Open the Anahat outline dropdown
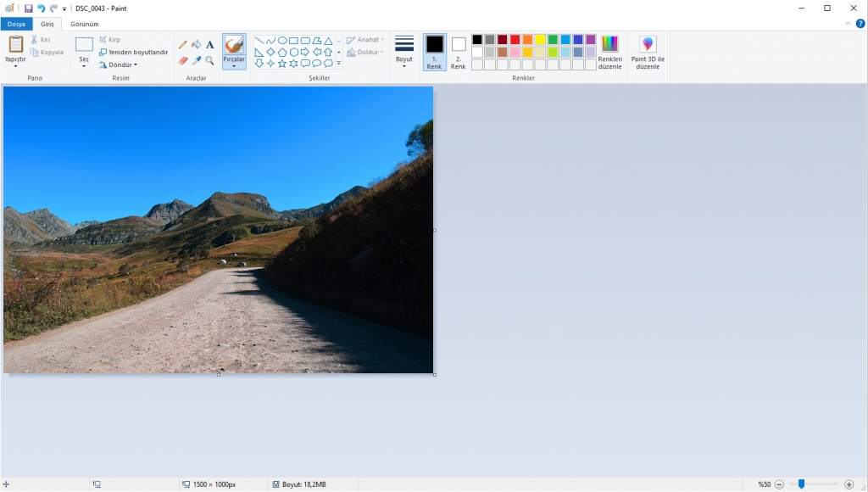Image resolution: width=868 pixels, height=492 pixels. (x=364, y=38)
